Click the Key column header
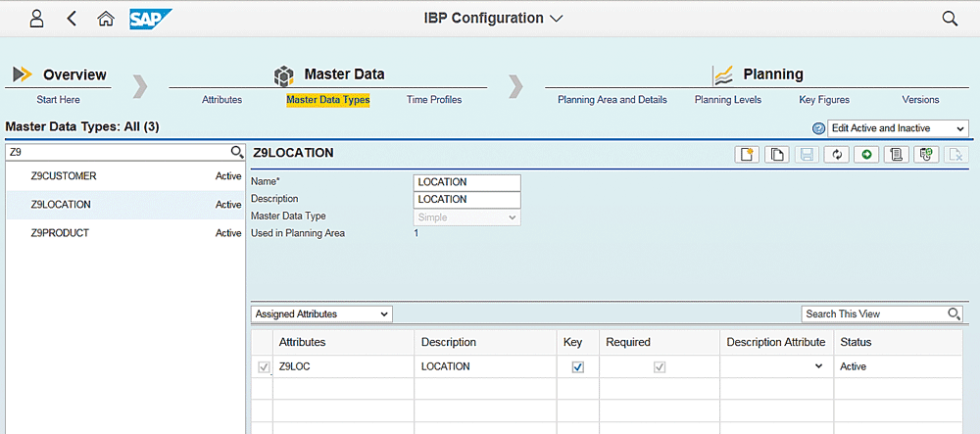This screenshot has width=980, height=434. pos(578,342)
